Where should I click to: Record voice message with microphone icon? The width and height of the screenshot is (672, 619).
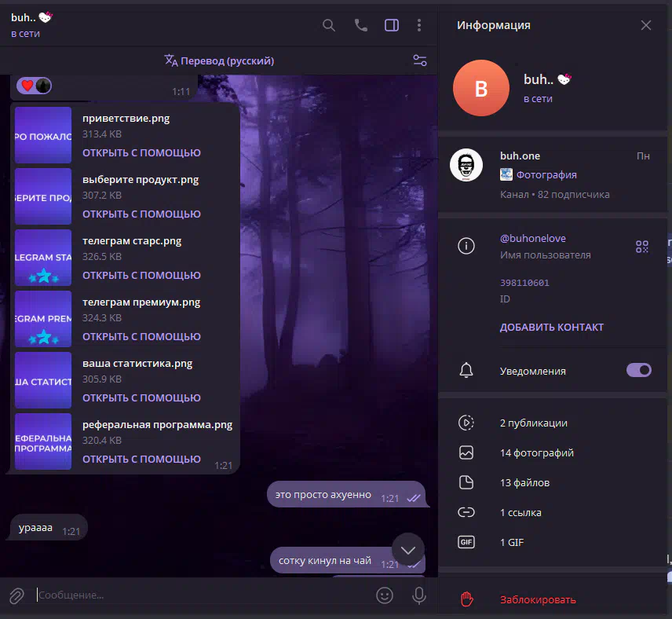pyautogui.click(x=419, y=595)
